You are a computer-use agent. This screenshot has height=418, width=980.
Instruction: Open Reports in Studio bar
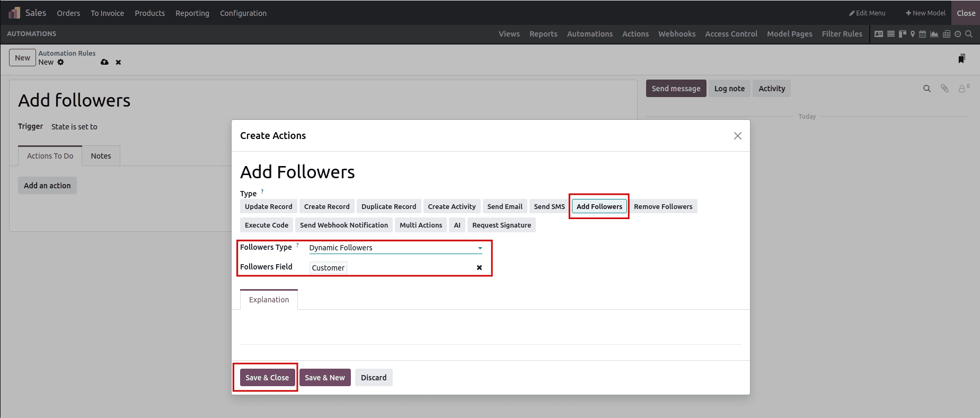543,34
